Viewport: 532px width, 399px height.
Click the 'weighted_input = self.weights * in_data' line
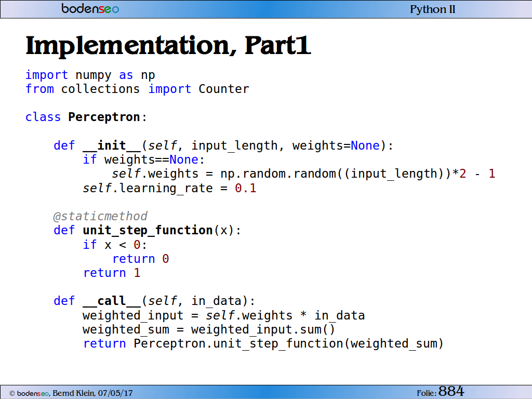[223, 315]
